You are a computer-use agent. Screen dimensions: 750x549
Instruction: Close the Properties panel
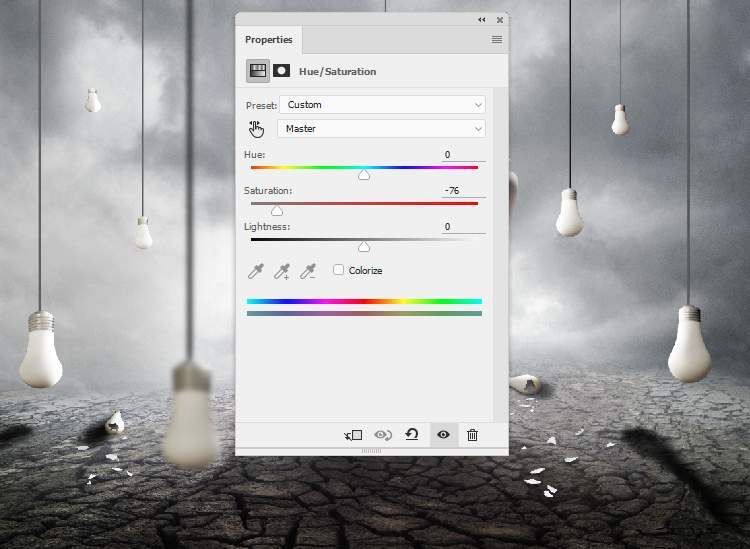500,20
